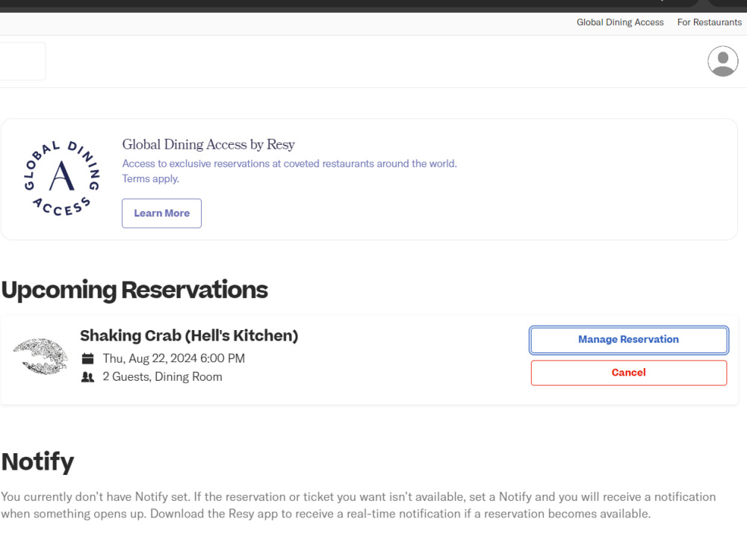Click the 2 Guests, Dining Room text

[162, 376]
